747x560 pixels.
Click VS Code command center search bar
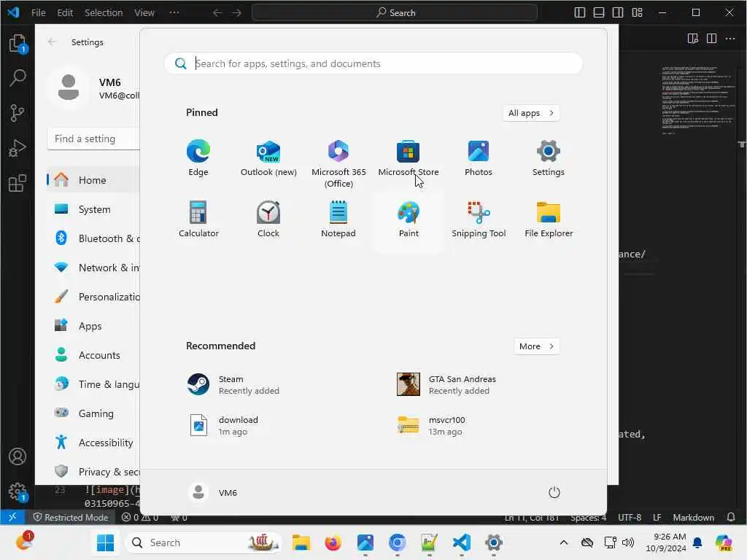click(x=395, y=12)
